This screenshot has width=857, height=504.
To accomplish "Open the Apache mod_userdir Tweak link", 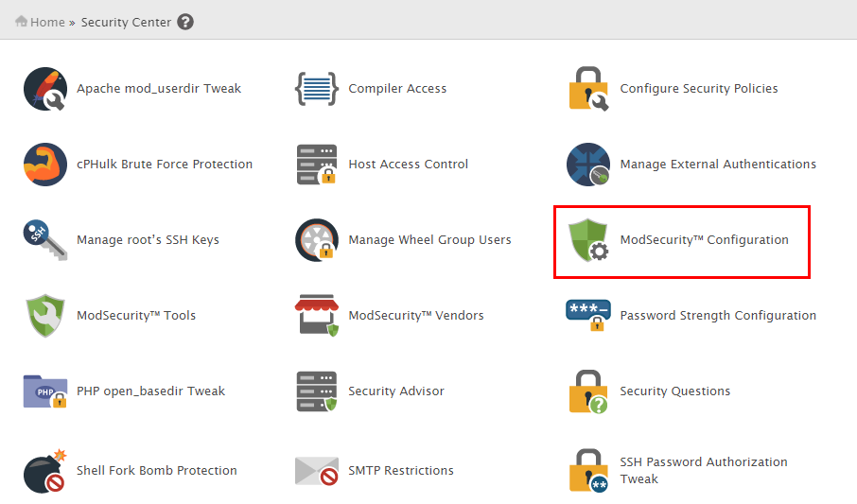I will (159, 89).
